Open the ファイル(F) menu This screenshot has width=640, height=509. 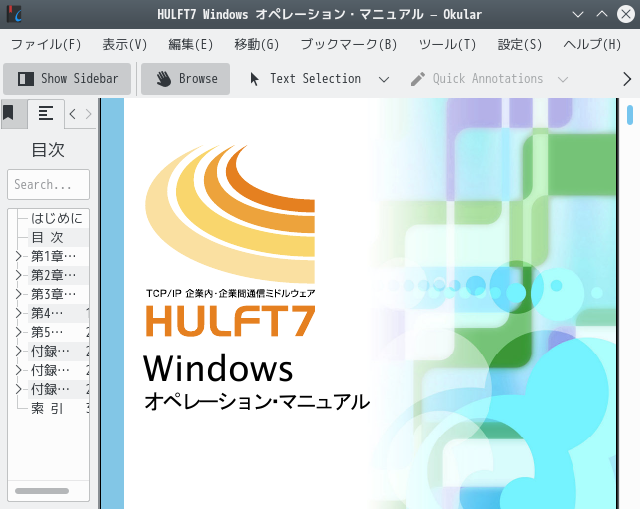point(46,44)
